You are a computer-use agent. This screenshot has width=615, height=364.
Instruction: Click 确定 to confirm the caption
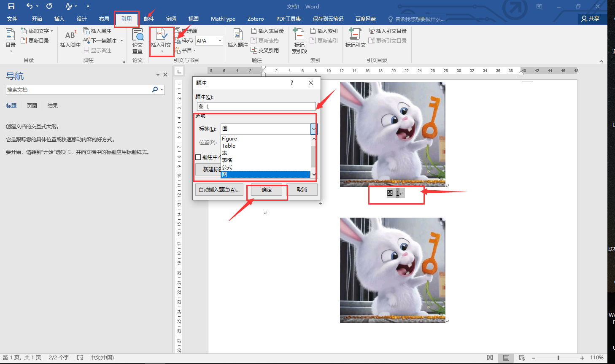point(267,190)
